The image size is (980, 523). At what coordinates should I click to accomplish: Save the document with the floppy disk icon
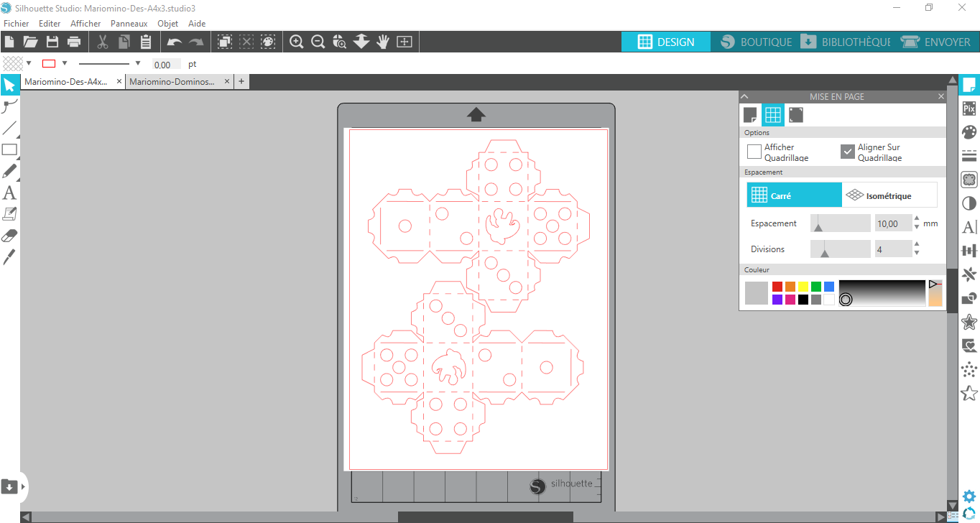[x=52, y=42]
